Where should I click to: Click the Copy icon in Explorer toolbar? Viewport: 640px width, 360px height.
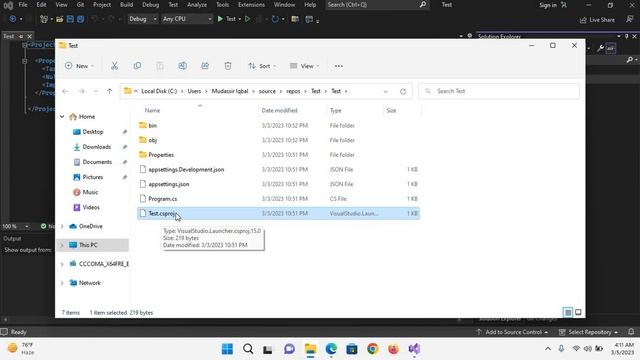(137, 66)
